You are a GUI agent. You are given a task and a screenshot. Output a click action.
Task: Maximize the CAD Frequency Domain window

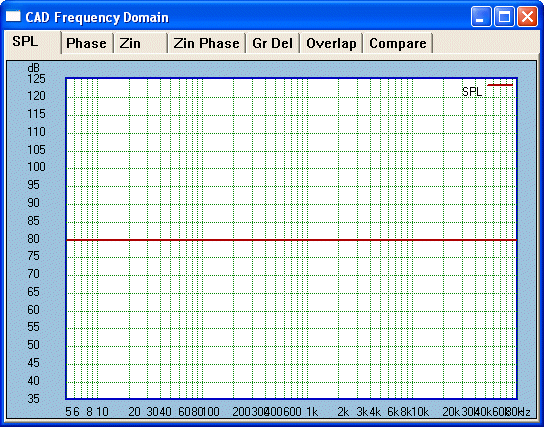[x=504, y=17]
